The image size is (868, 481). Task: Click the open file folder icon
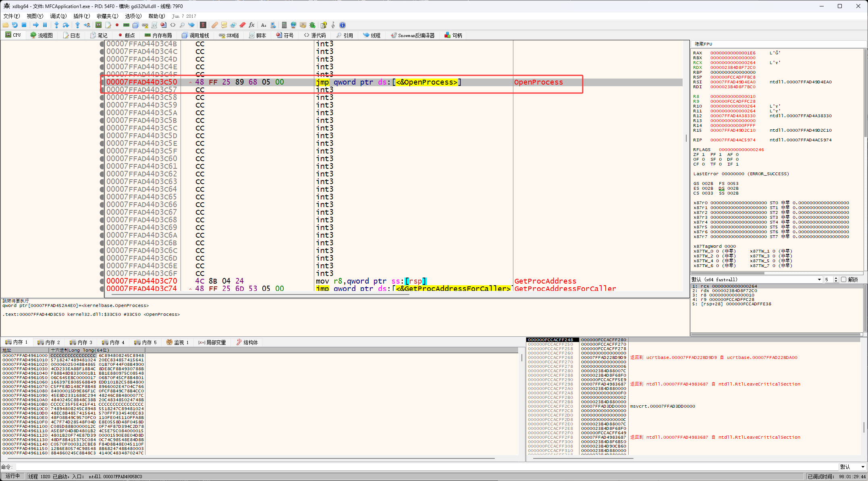click(6, 25)
